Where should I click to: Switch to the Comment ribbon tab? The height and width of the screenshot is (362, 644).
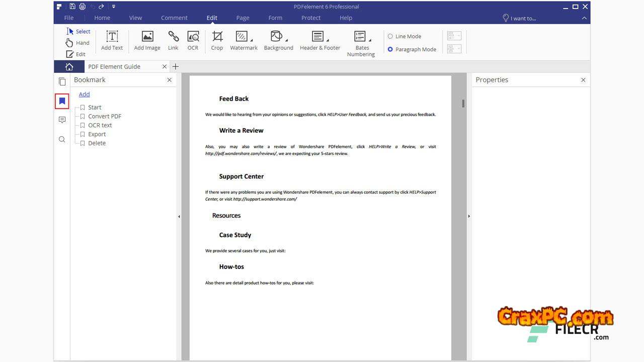174,18
